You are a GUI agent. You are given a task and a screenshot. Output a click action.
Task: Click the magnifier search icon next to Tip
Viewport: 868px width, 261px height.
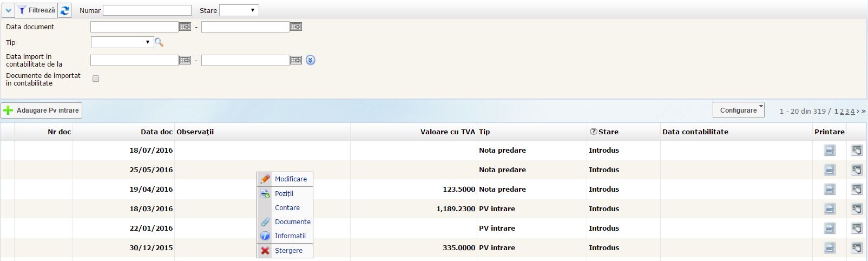[x=159, y=42]
